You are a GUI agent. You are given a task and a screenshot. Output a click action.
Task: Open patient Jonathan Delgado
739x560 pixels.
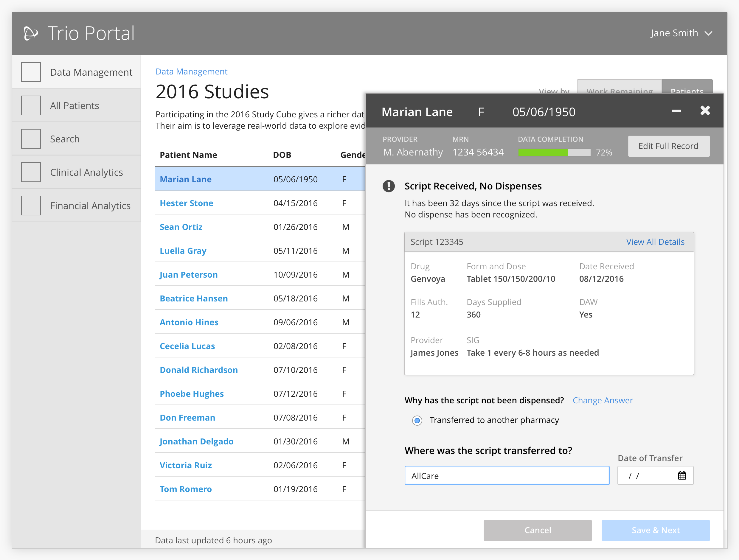(196, 441)
